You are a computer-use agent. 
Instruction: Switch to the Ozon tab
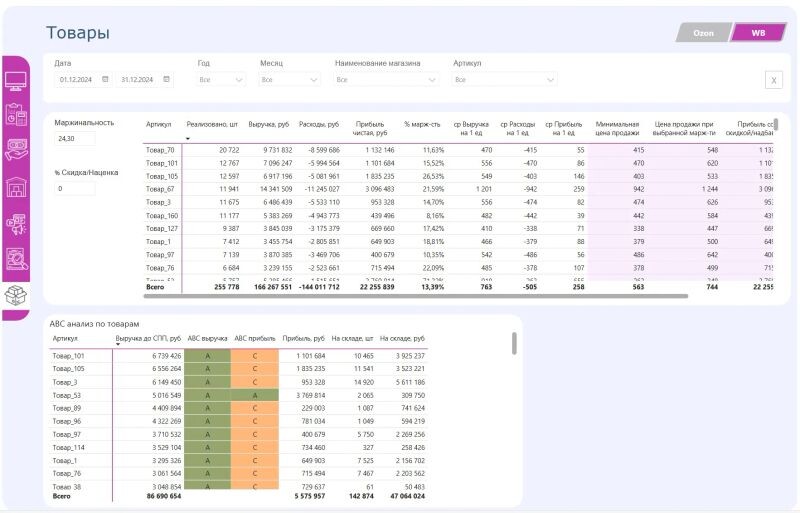704,33
